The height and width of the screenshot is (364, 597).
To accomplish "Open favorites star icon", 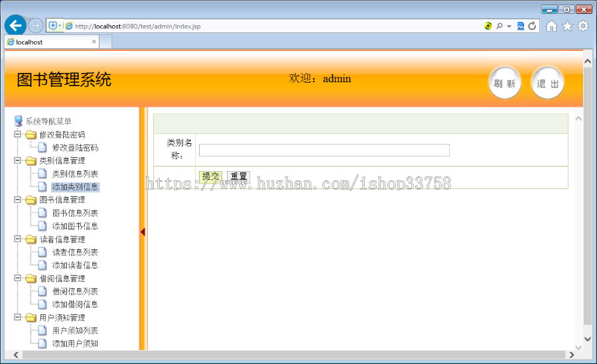I will tap(567, 26).
